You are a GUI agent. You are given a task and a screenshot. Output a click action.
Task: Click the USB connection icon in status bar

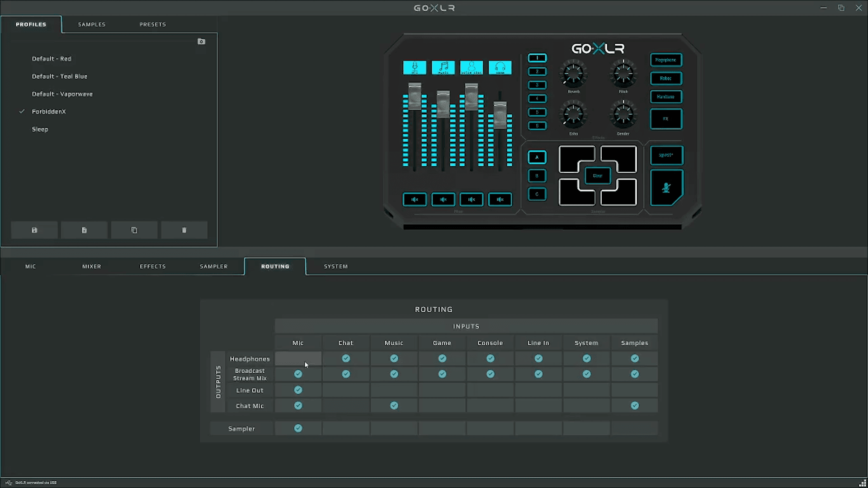click(x=9, y=483)
